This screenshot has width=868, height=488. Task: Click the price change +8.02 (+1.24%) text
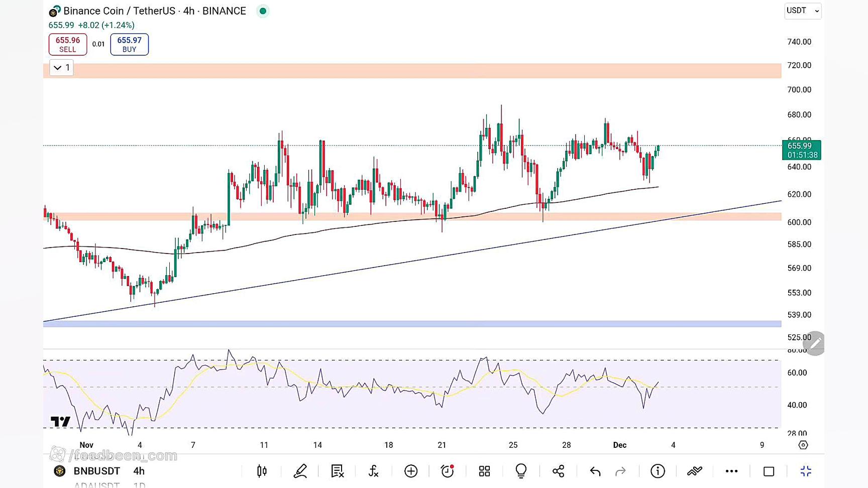pos(106,25)
